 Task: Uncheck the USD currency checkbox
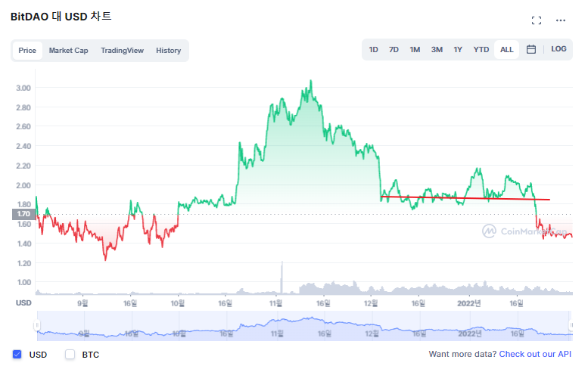tap(17, 354)
